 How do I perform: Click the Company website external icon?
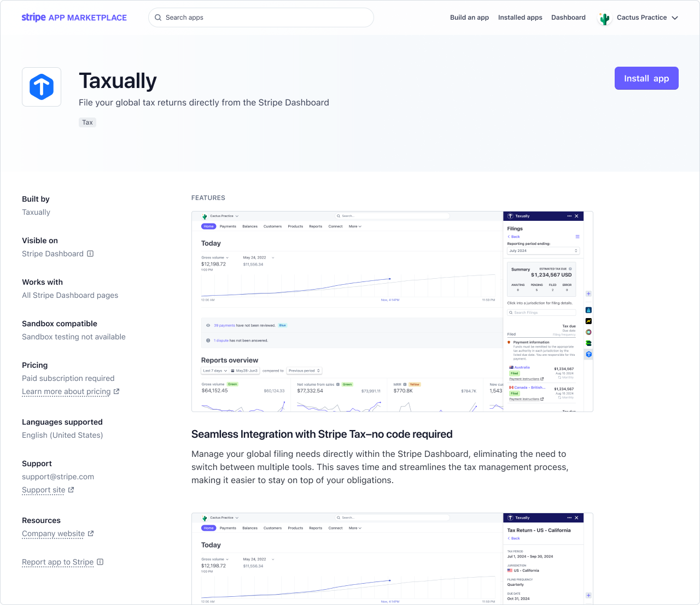(91, 533)
